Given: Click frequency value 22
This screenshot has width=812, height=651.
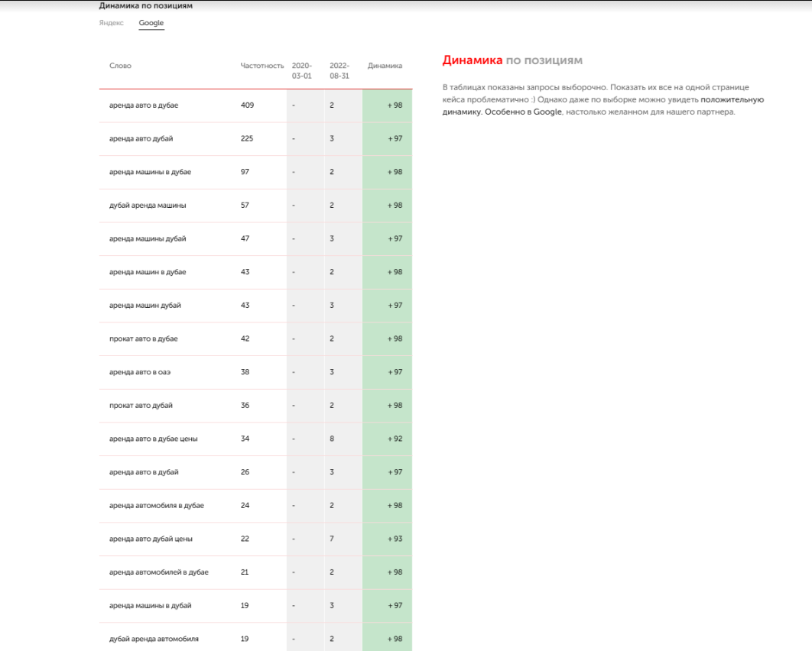Looking at the screenshot, I should pos(245,539).
